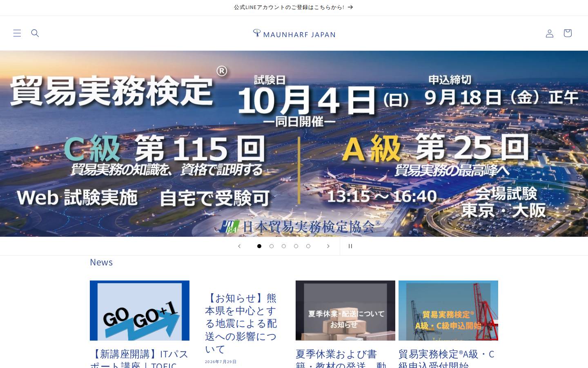Open the A級・C級申込開始 news thumbnail

tap(448, 310)
